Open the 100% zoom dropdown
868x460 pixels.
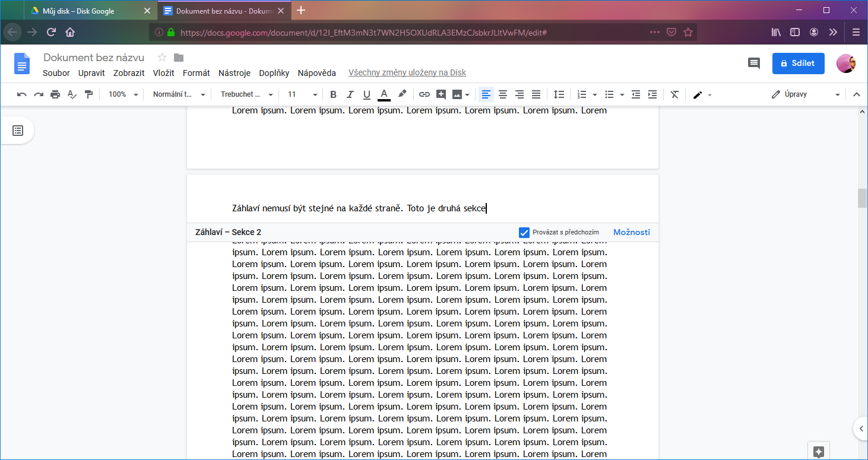point(123,94)
